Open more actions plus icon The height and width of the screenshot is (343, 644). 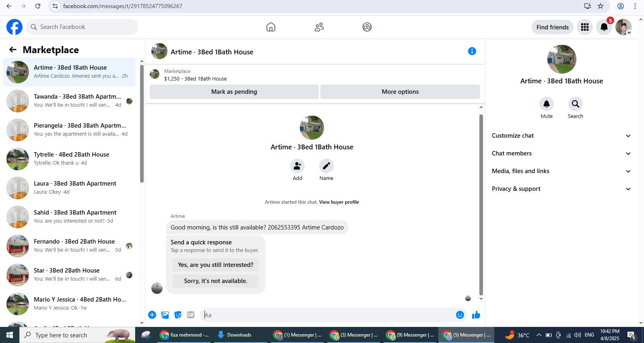pos(152,315)
